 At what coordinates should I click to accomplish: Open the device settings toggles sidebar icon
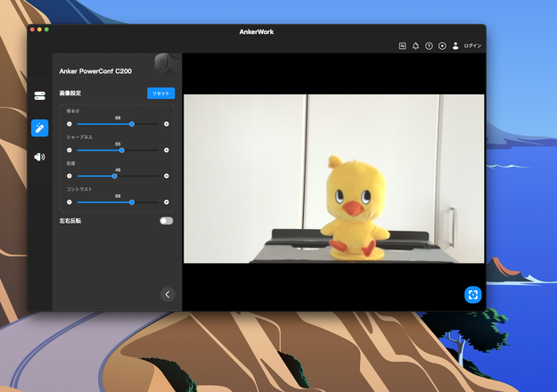(x=40, y=95)
